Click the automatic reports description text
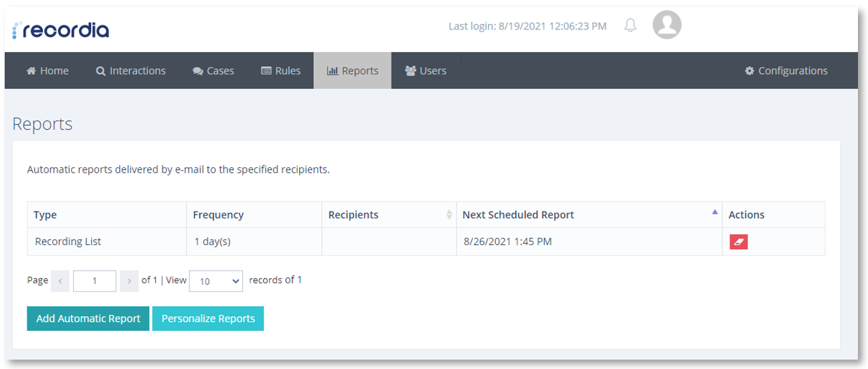The image size is (868, 369). click(x=178, y=169)
